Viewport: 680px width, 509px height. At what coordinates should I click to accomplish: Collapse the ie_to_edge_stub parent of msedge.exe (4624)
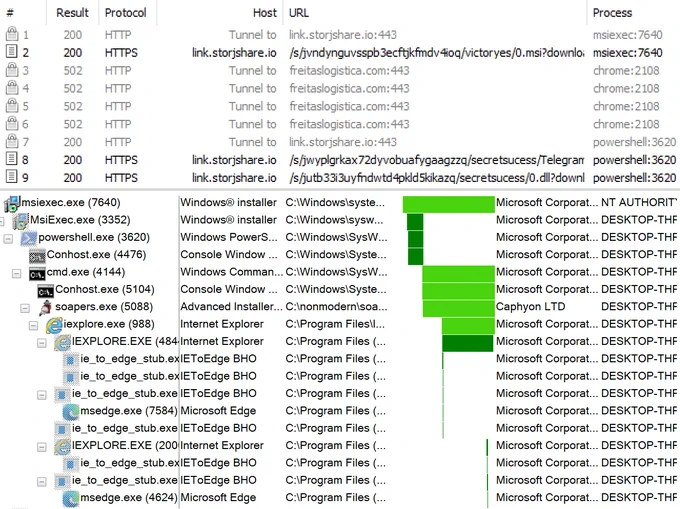[x=42, y=481]
